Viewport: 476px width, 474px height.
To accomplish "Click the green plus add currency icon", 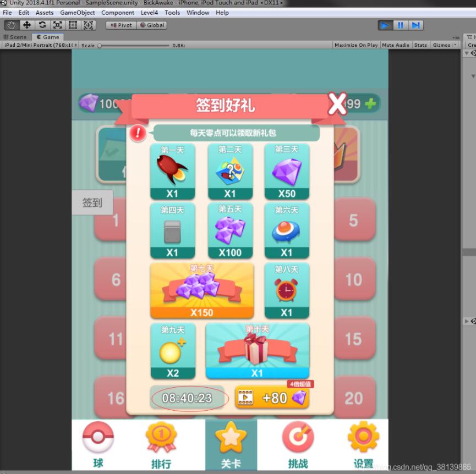I will pos(370,104).
